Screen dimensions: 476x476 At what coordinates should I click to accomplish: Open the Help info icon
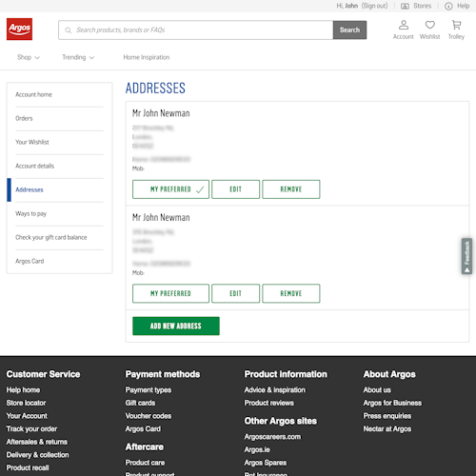point(457,6)
